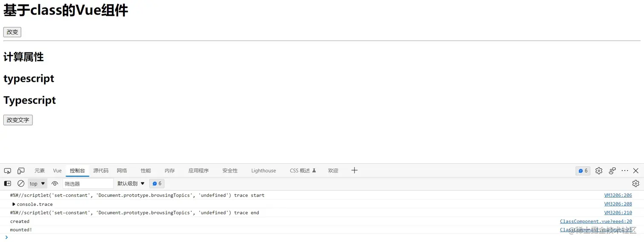This screenshot has width=644, height=242.
Task: Select the 控制台 tab
Action: [x=78, y=171]
